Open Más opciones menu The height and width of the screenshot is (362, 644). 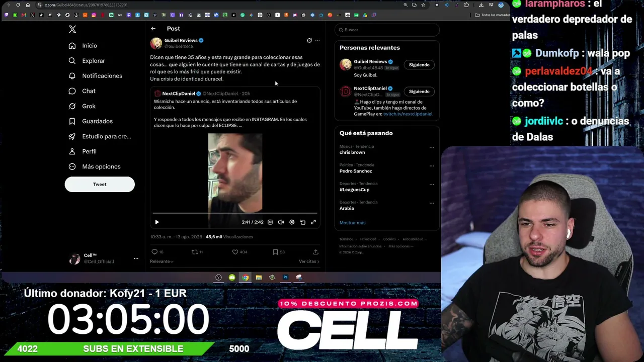(94, 166)
